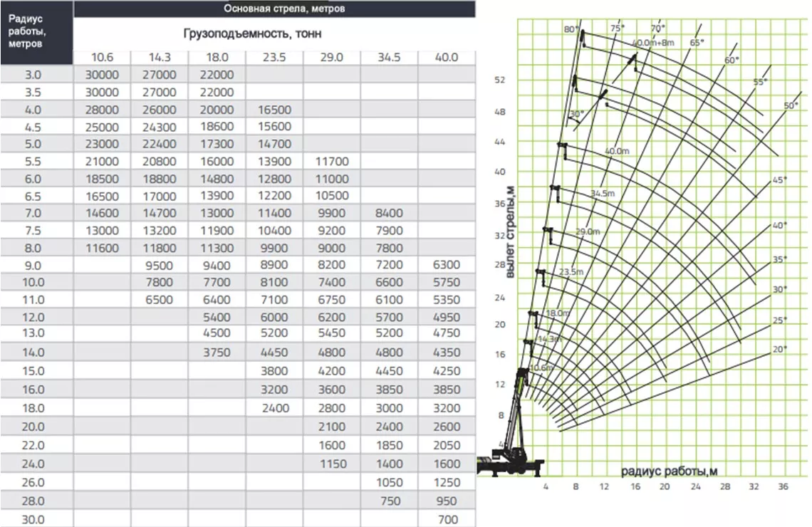The image size is (812, 527).
Task: Click the 10.6 boom length column header
Action: tap(101, 58)
